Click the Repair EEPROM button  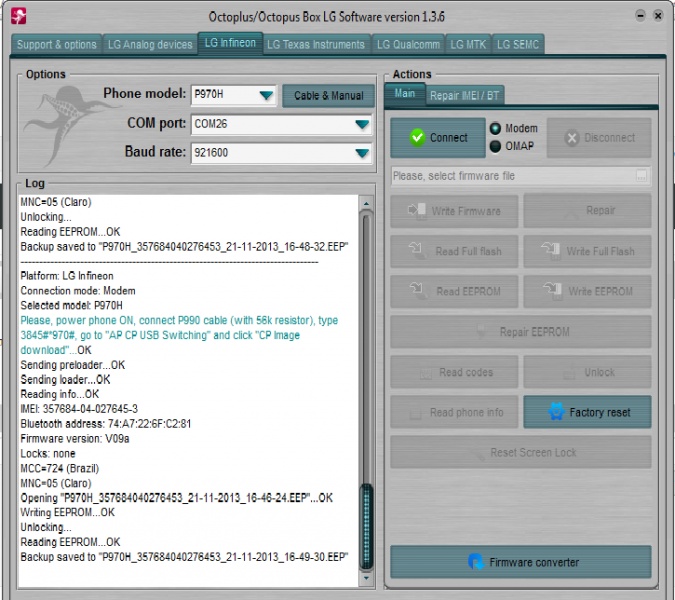(x=520, y=332)
